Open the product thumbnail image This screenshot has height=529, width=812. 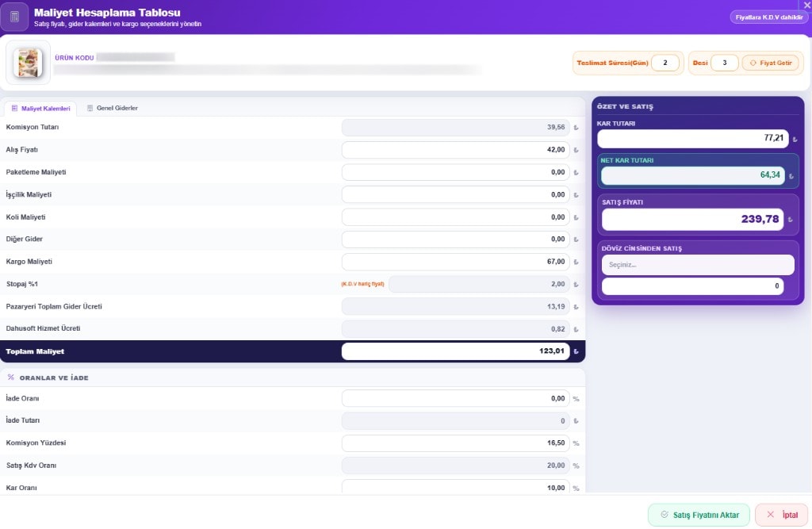point(28,63)
